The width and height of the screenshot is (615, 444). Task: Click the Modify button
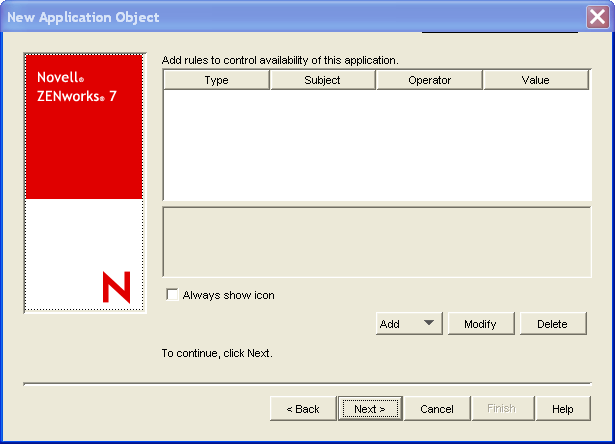coord(481,324)
